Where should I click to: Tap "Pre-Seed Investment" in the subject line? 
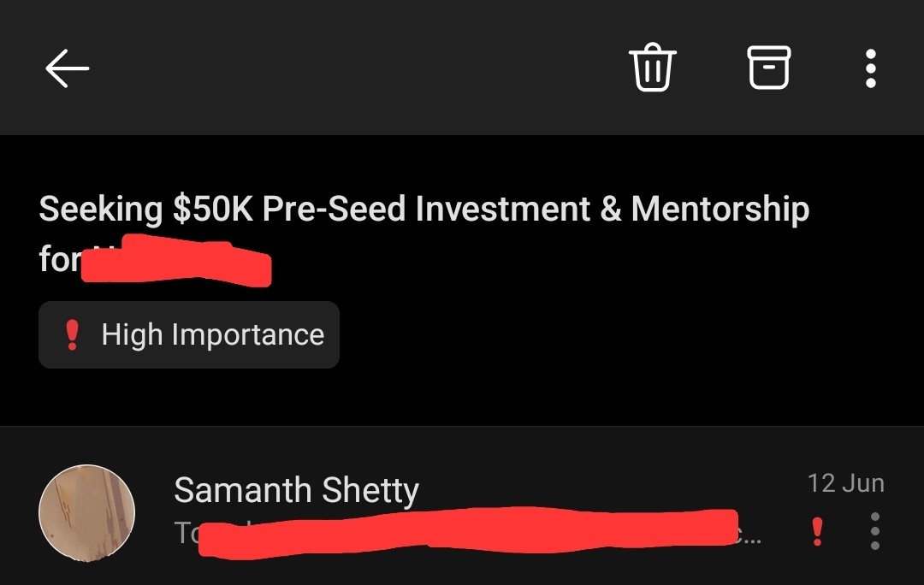(x=426, y=210)
